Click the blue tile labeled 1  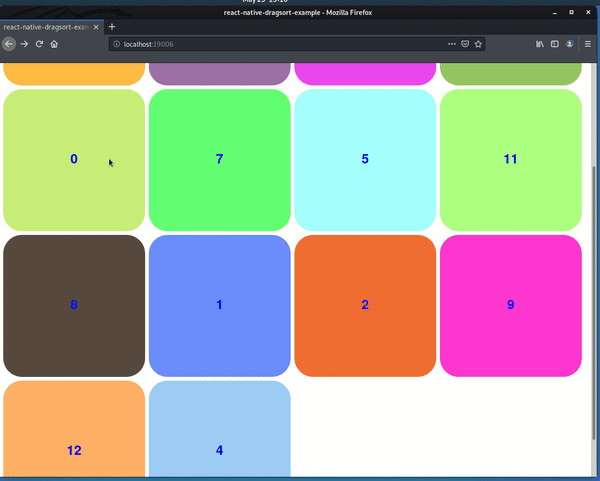pos(220,306)
